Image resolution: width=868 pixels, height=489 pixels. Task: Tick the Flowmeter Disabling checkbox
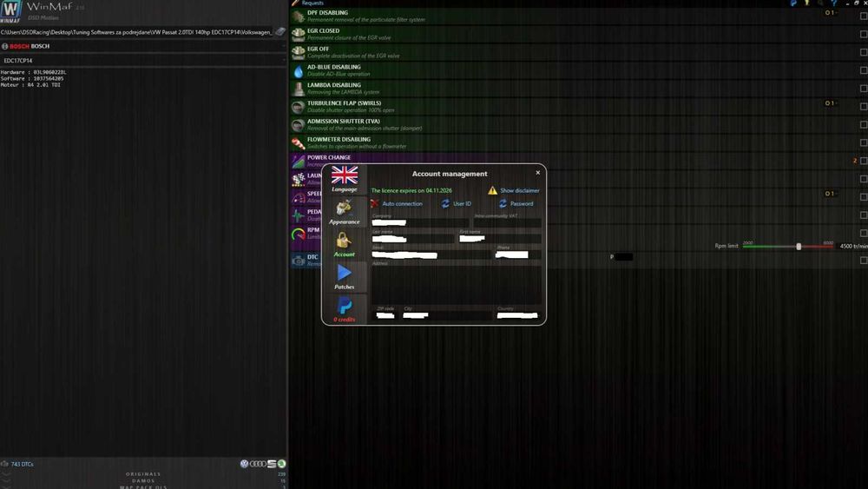coord(863,143)
